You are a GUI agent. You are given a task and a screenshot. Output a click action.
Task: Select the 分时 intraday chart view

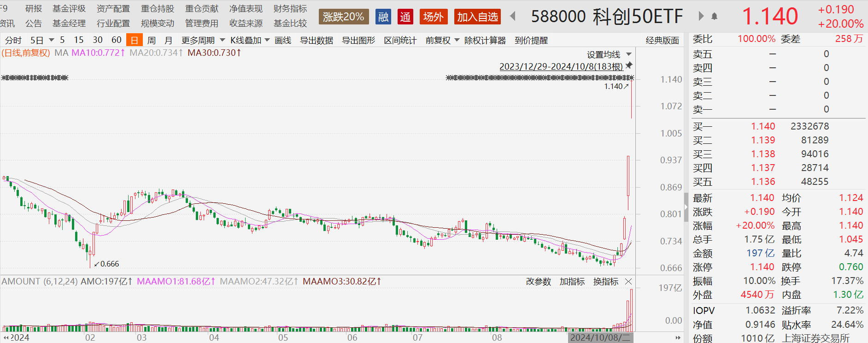[13, 41]
